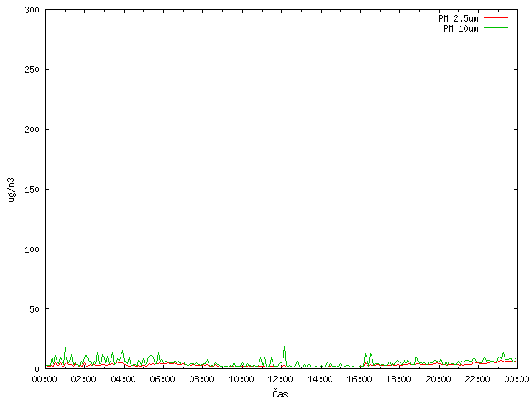The width and height of the screenshot is (532, 399).
Task: Click the red PM 2.5um legend line
Action: click(495, 18)
